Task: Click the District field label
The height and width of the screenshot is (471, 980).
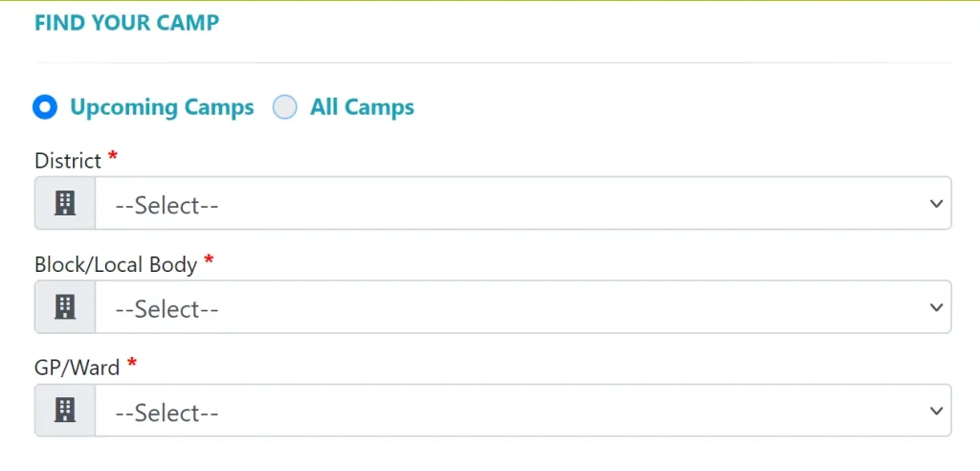Action: pyautogui.click(x=68, y=161)
